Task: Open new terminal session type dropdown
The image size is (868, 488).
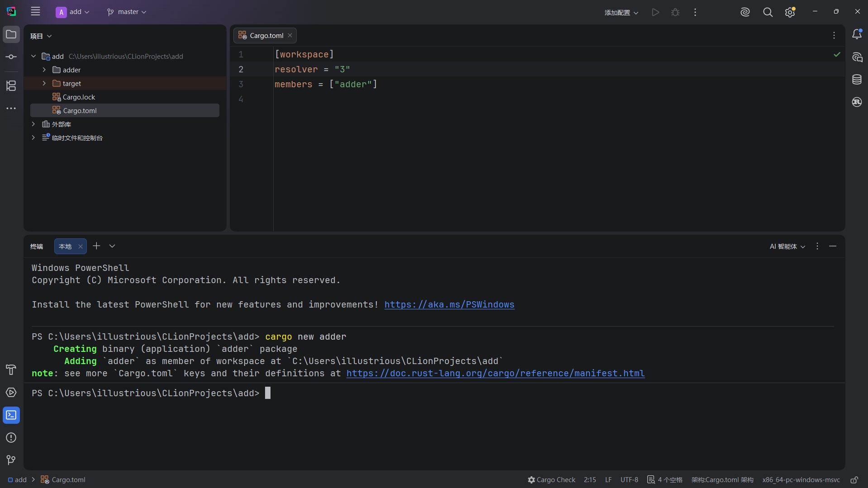Action: (x=112, y=246)
